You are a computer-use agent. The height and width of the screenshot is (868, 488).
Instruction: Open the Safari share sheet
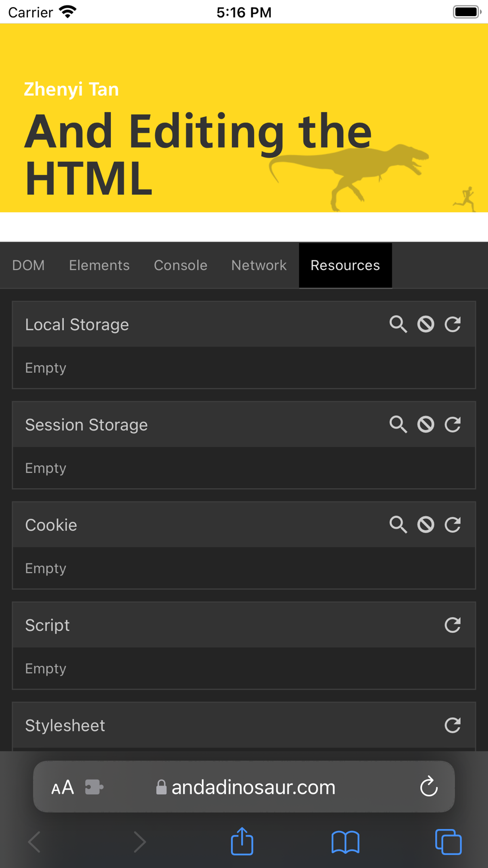tap(242, 841)
